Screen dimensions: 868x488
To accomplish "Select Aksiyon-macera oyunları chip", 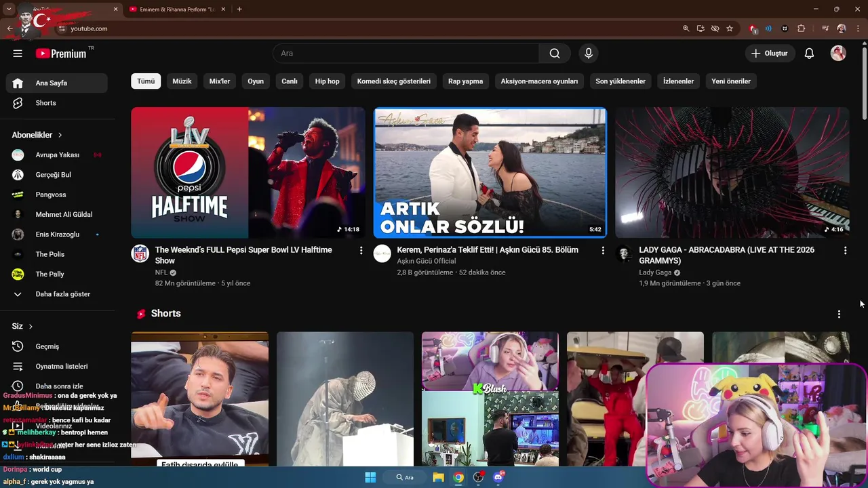I will [x=539, y=81].
